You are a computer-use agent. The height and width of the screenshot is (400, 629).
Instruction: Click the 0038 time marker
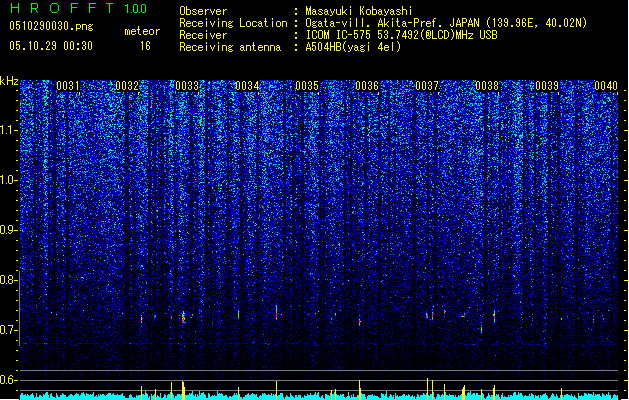point(487,86)
